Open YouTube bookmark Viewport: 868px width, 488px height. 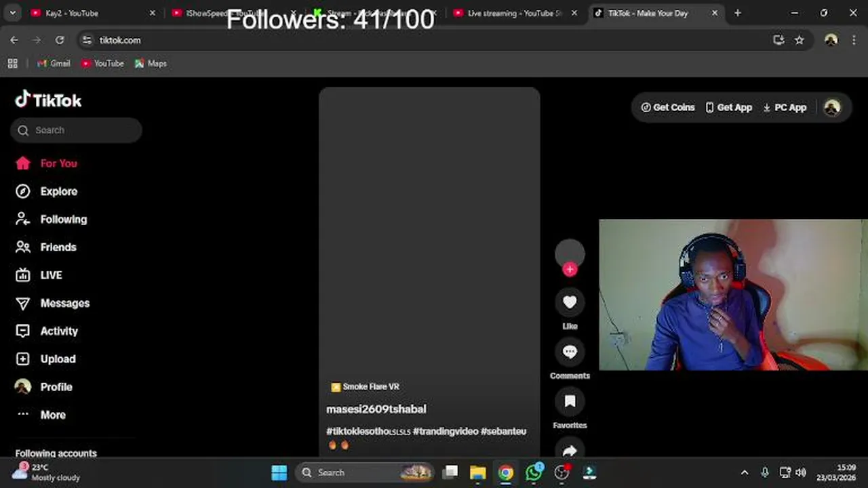click(102, 63)
